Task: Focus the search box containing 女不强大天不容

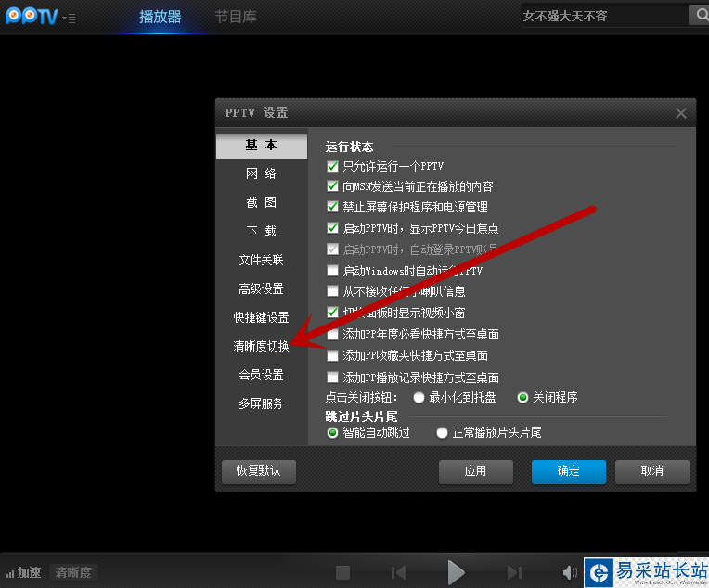Action: pos(603,17)
